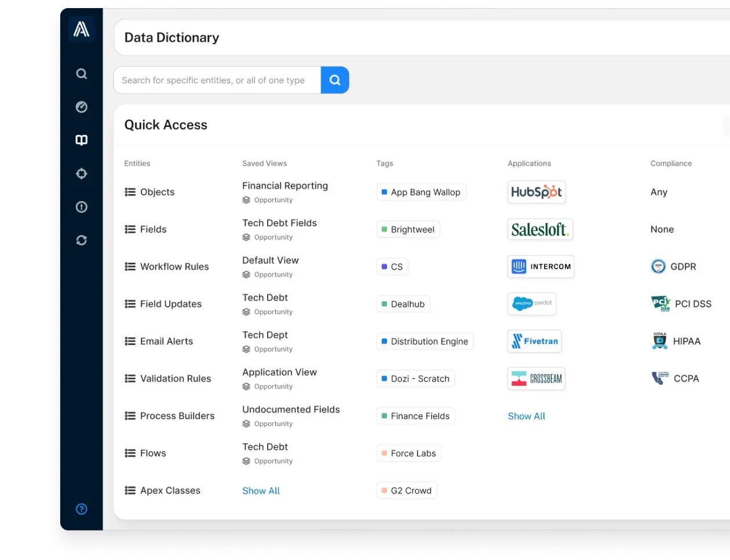
Task: Open the Flows entity list
Action: 145,453
